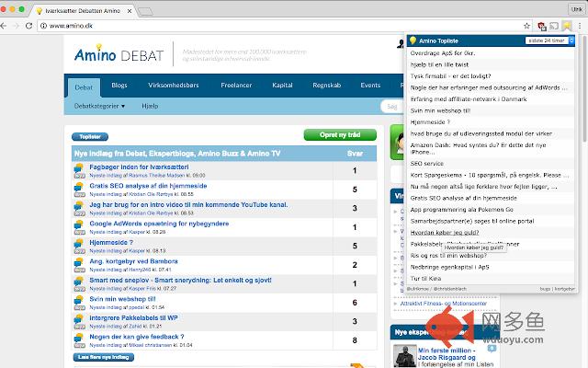Image resolution: width=588 pixels, height=368 pixels.
Task: Click Rasmus Theilse Madsen author link
Action: tap(157, 176)
